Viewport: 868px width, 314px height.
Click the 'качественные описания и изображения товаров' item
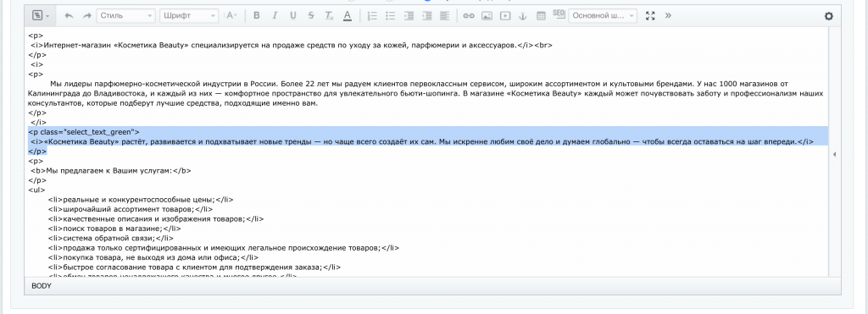156,219
